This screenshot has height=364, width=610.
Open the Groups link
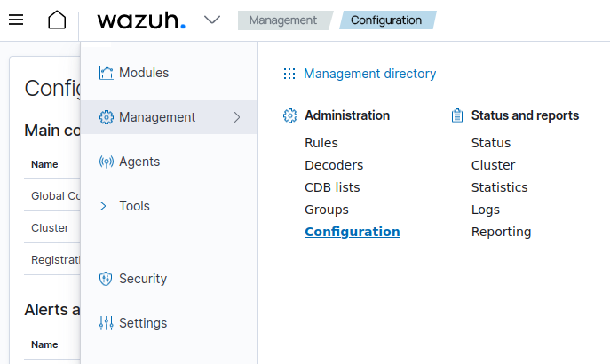pos(327,210)
